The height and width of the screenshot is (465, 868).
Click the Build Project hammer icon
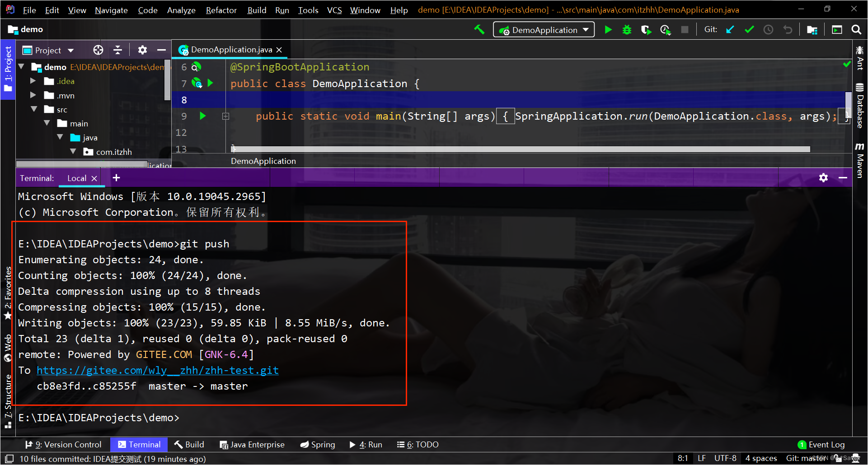(x=479, y=30)
